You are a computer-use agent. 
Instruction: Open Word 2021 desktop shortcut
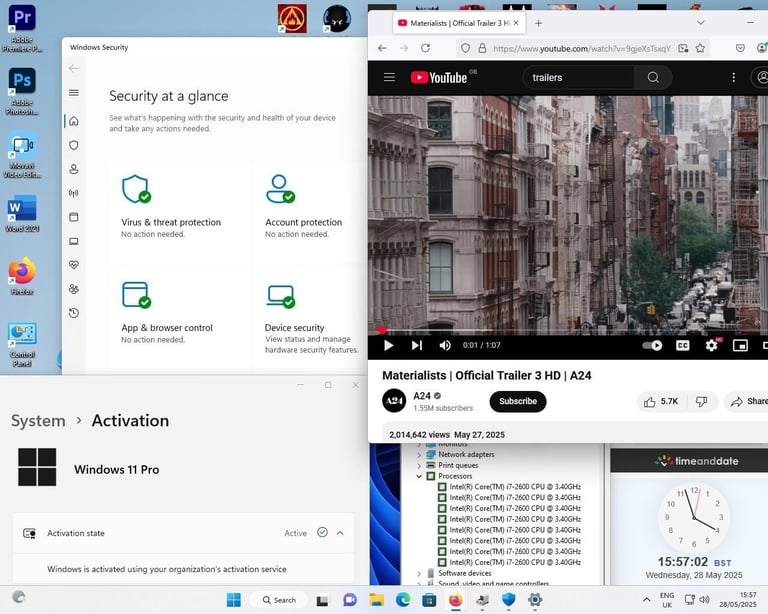click(x=22, y=214)
